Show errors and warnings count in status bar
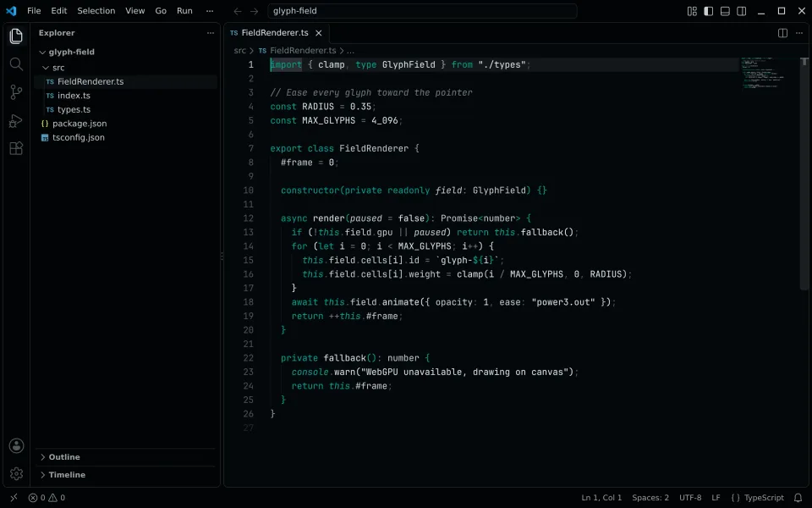Image resolution: width=812 pixels, height=508 pixels. click(47, 498)
